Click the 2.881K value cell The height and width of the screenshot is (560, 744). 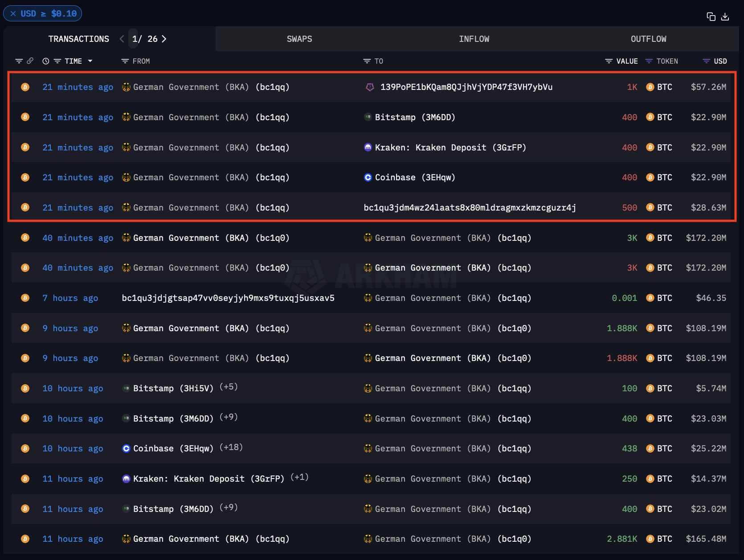pyautogui.click(x=622, y=539)
